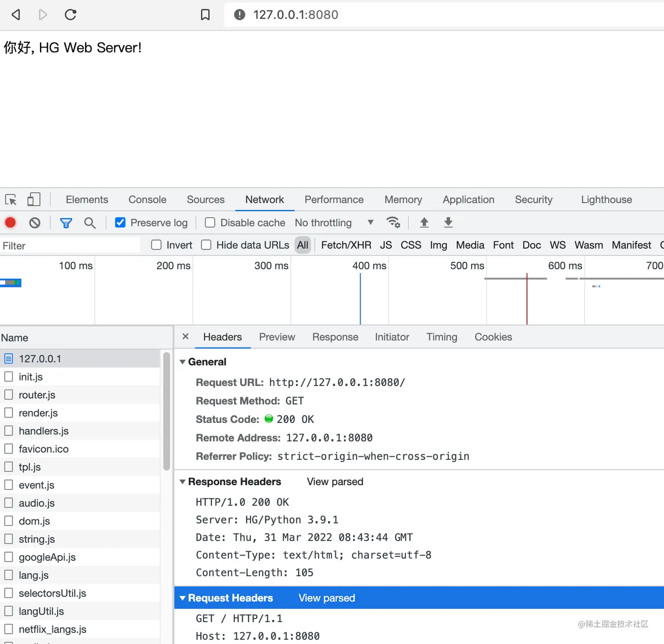Screen dimensions: 664x644
Task: Filter requests by WS
Action: pos(558,245)
